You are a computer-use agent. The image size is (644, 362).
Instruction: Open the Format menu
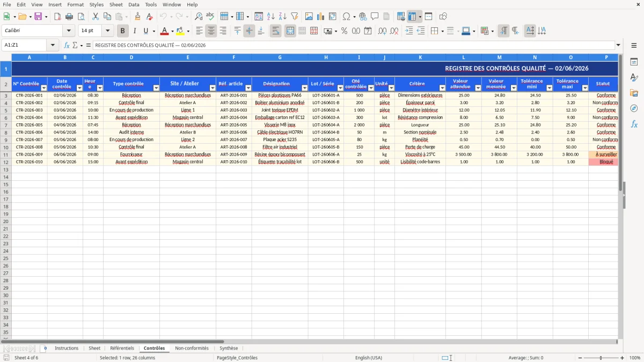click(x=75, y=4)
